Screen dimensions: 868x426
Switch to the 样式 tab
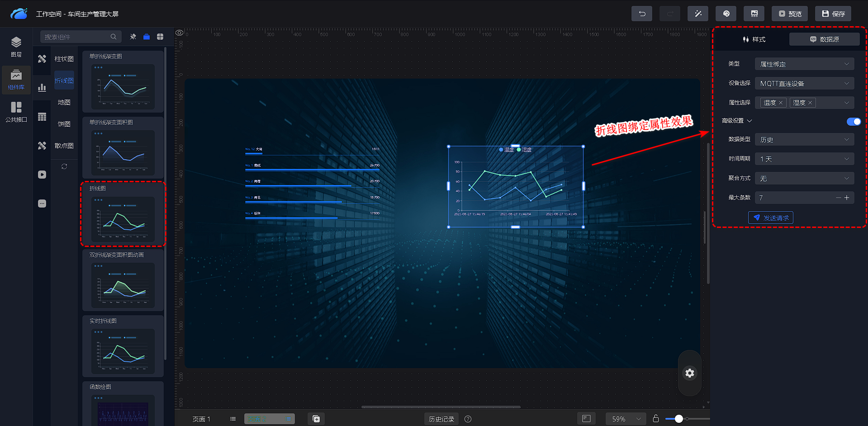coord(754,39)
